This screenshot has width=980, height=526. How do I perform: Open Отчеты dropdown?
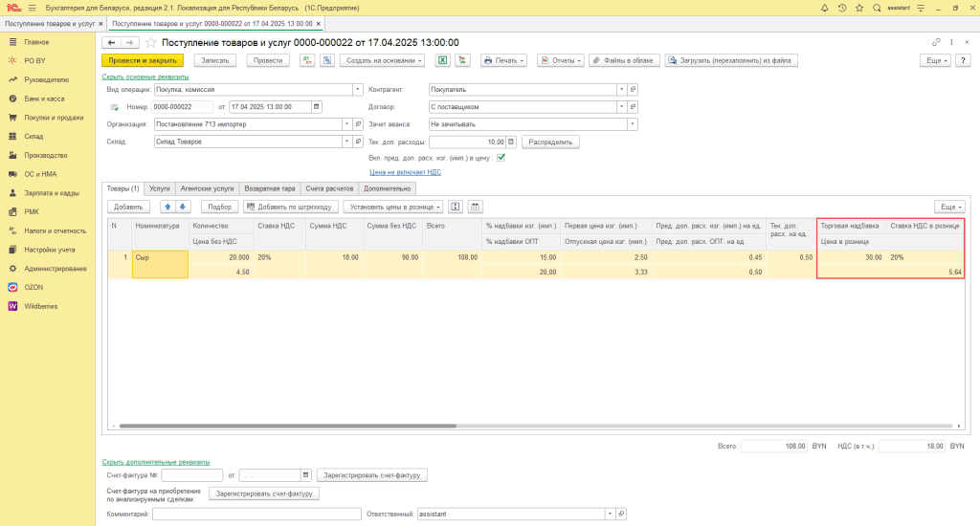click(x=561, y=60)
